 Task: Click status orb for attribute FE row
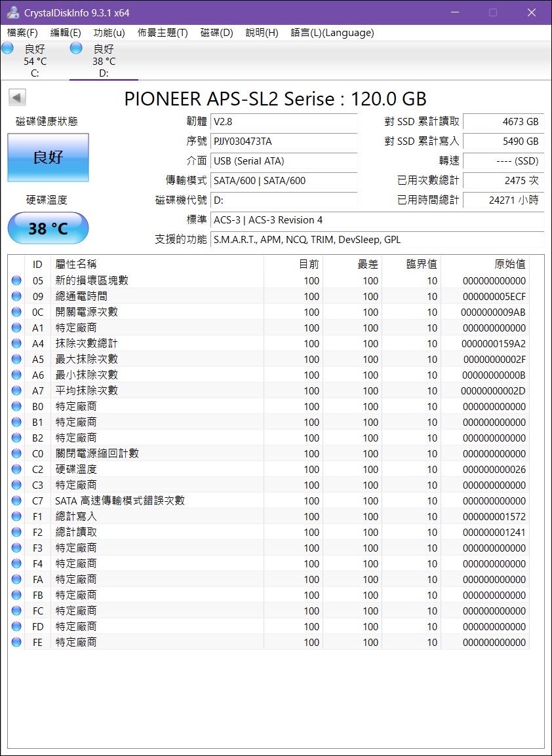(16, 643)
